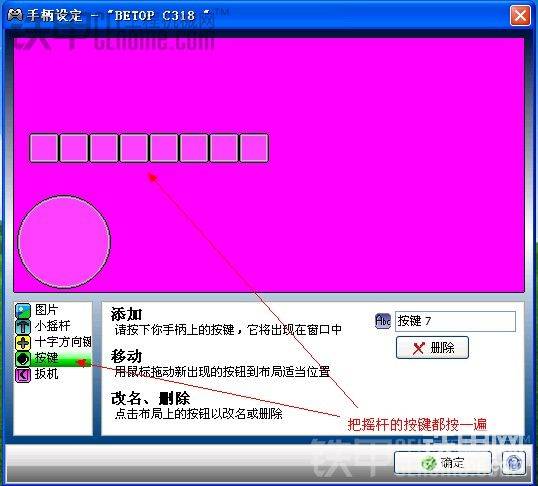This screenshot has height=486, width=538.
Task: Select the 按键 button icon
Action: (23, 358)
